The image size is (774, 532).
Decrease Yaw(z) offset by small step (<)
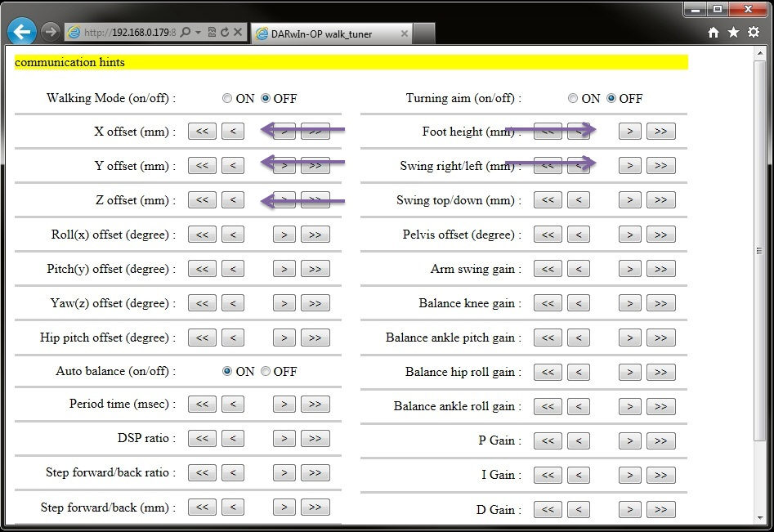(233, 303)
